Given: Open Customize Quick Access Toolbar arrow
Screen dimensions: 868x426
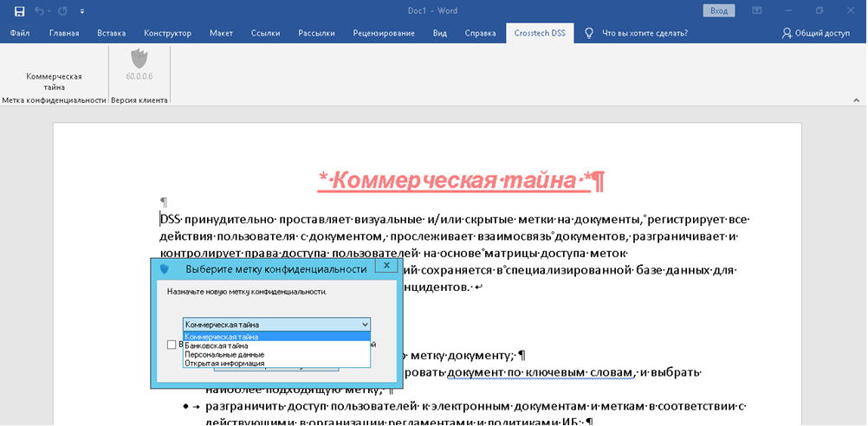Looking at the screenshot, I should point(82,11).
